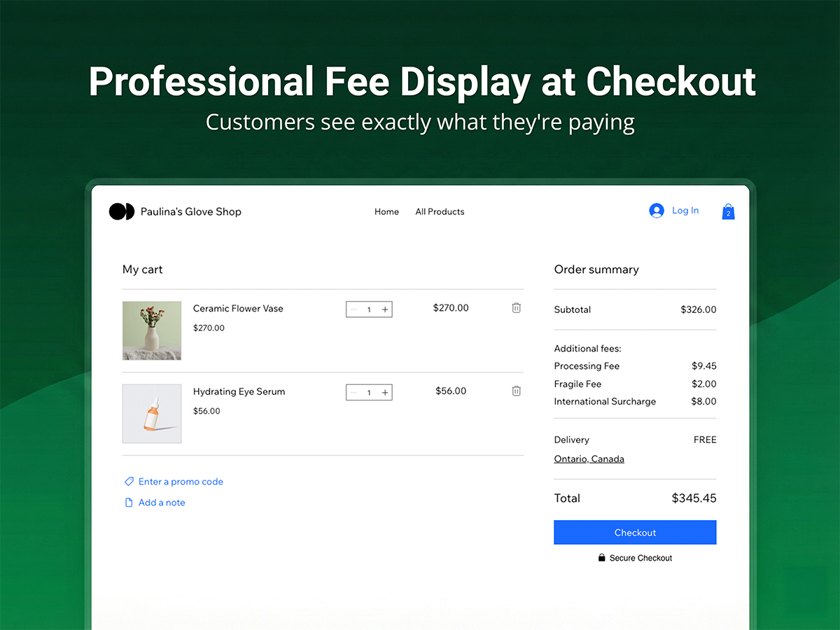Open the Ceramic Flower Vase thumbnail
840x630 pixels.
[152, 330]
